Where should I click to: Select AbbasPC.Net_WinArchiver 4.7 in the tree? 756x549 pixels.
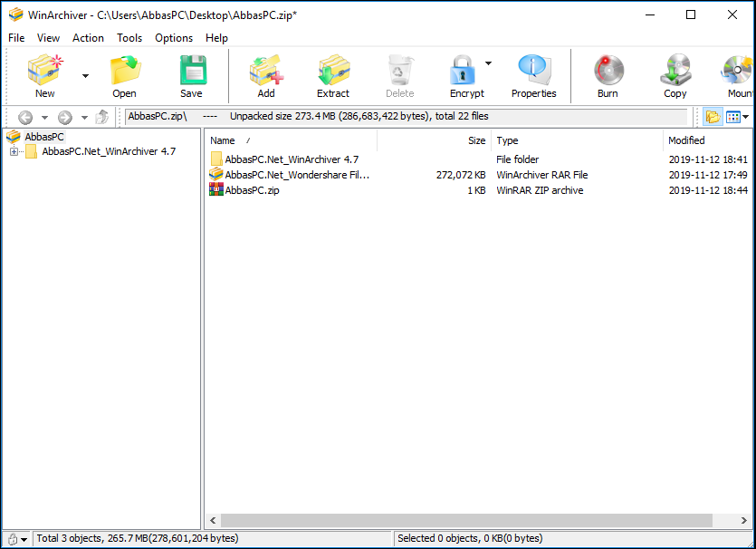[109, 152]
